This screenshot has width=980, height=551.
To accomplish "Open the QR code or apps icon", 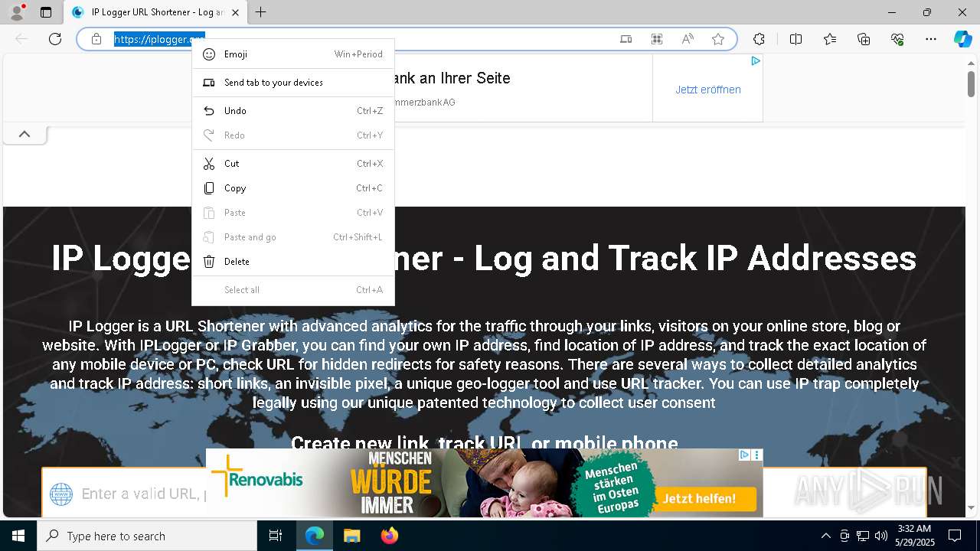I will pyautogui.click(x=657, y=39).
